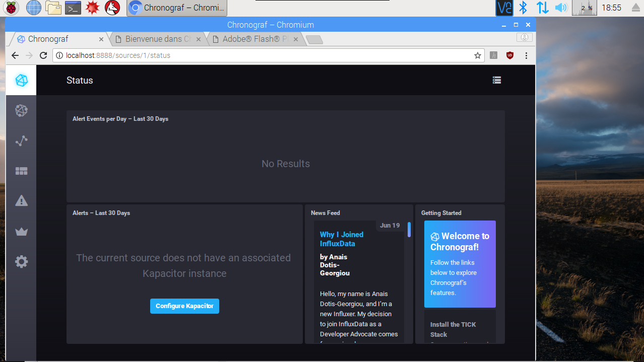
Task: Close the Chronograf tab
Action: tap(101, 39)
